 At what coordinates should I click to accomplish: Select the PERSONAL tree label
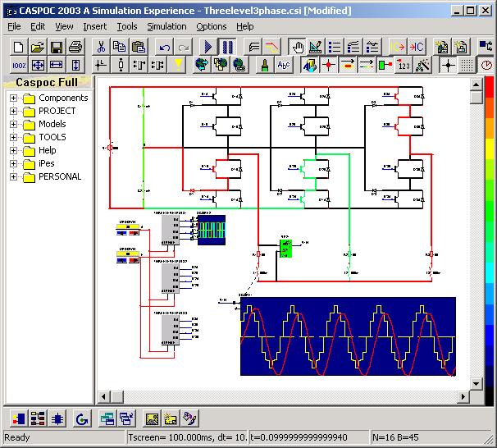click(60, 176)
